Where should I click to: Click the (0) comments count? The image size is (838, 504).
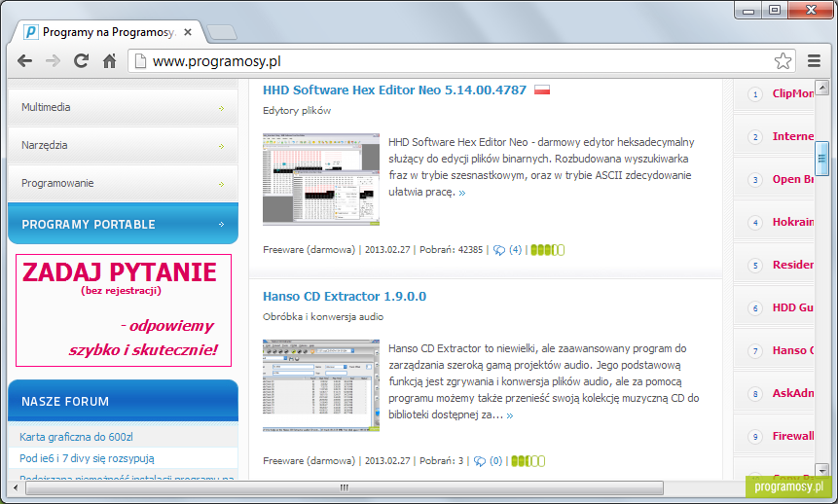tap(496, 461)
